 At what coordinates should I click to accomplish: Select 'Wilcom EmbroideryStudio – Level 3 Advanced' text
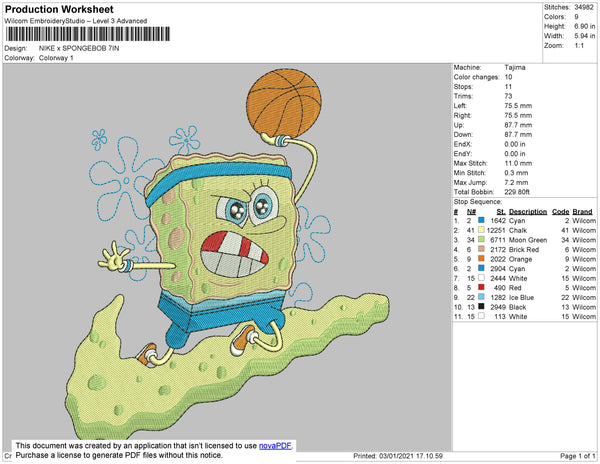tap(75, 21)
